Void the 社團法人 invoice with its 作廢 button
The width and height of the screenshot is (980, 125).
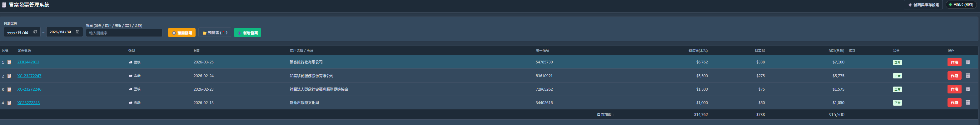pyautogui.click(x=954, y=89)
